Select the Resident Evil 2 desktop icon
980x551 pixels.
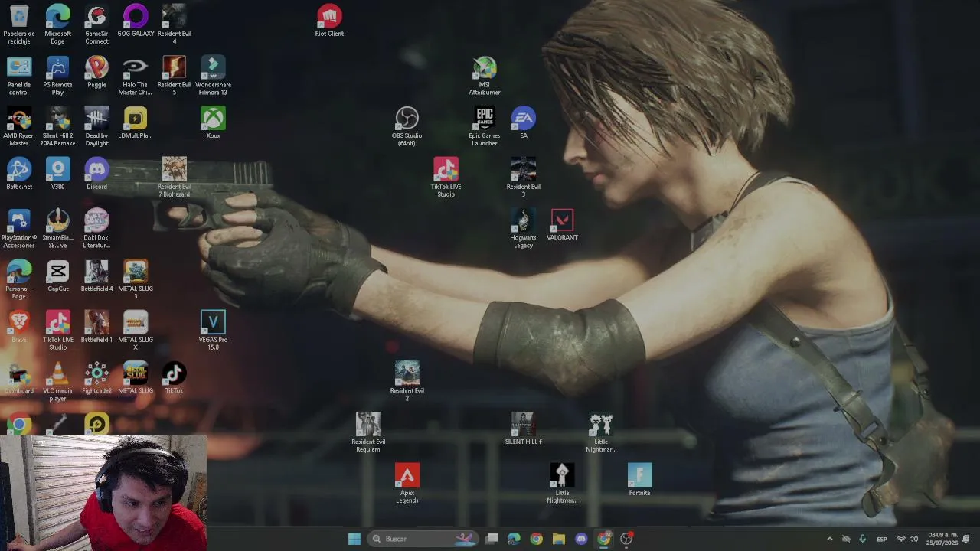pyautogui.click(x=407, y=382)
